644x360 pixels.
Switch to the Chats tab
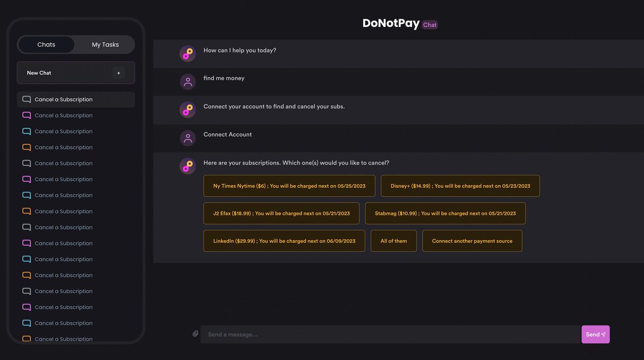click(x=46, y=45)
